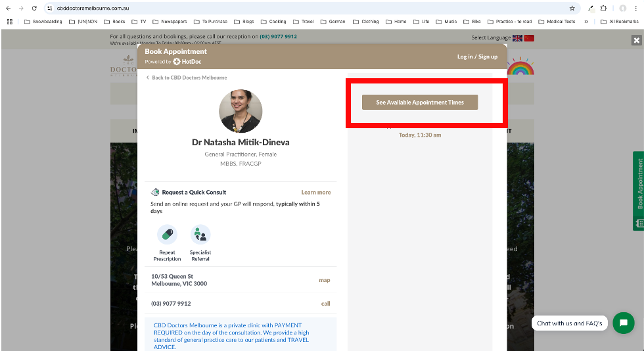Open the Home bookmark folder
Viewport: 644px width, 351px height.
click(x=396, y=22)
